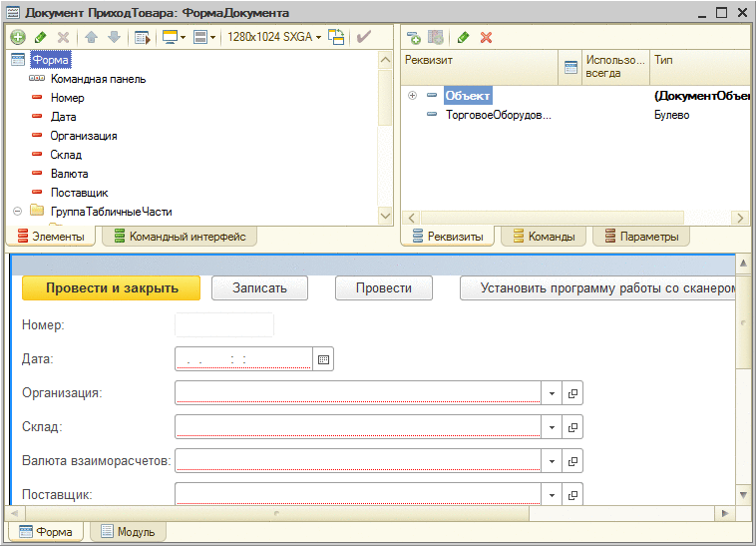
Task: Click the Организация input field
Action: (357, 392)
